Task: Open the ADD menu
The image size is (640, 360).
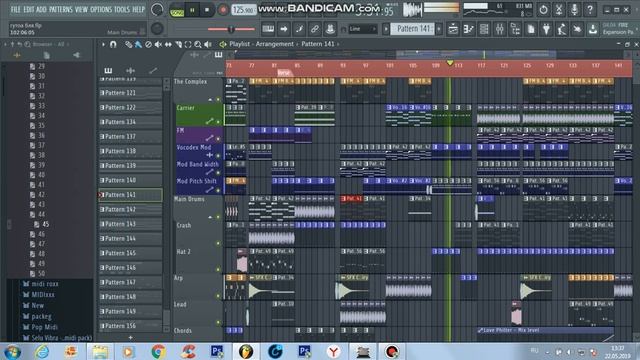Action: 41,9
